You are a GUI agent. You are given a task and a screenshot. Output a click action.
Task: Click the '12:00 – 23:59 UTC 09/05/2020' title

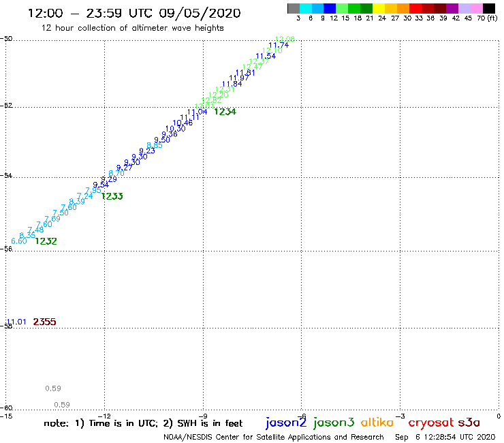(134, 13)
